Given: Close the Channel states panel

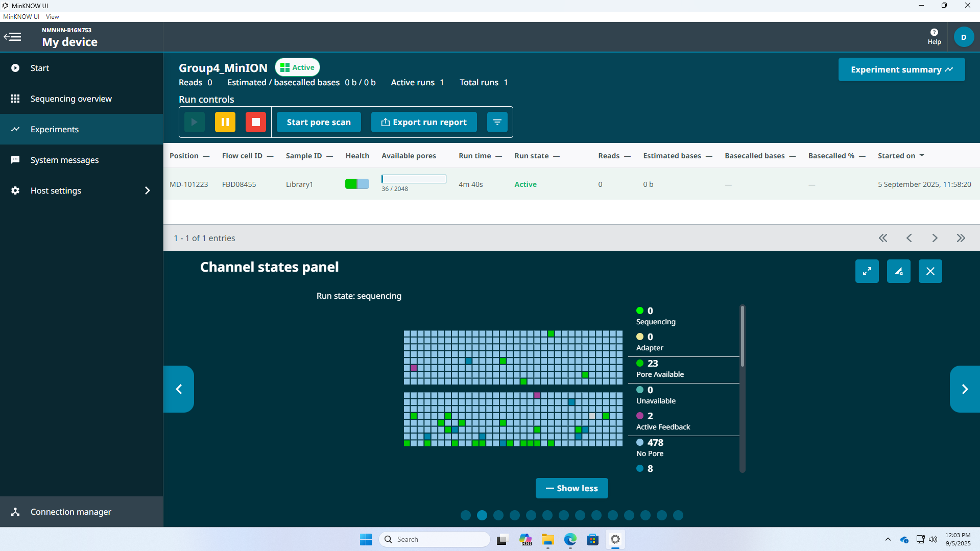Looking at the screenshot, I should click(x=930, y=271).
